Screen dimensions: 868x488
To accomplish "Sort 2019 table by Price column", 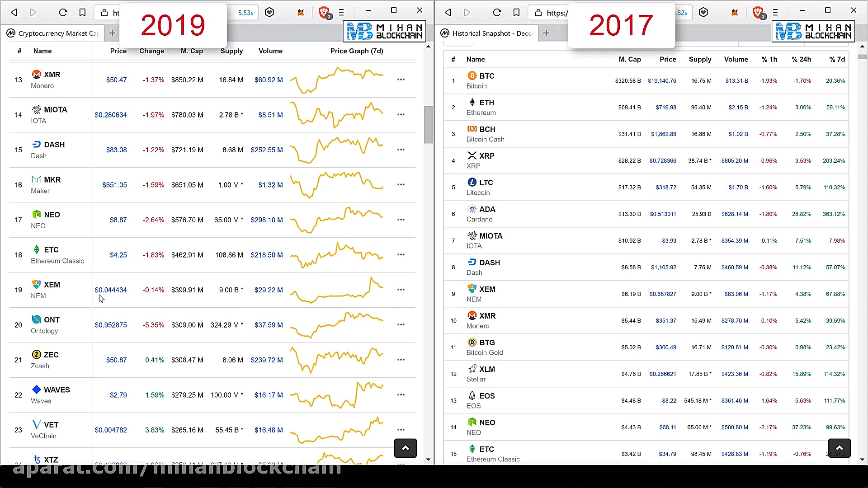I will click(118, 51).
